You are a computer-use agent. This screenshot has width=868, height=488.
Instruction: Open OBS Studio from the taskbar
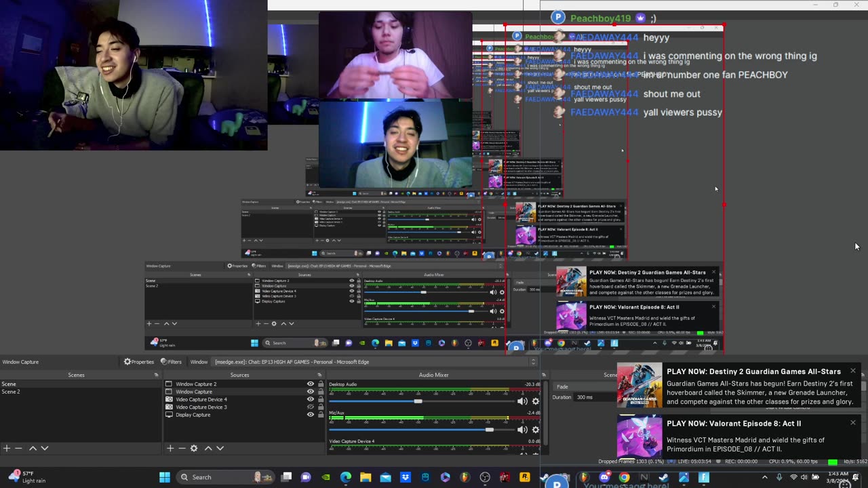[485, 477]
